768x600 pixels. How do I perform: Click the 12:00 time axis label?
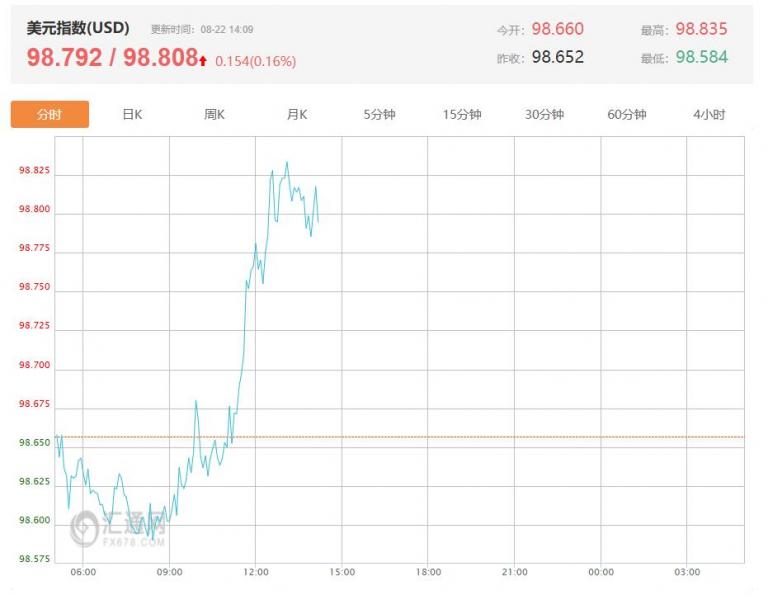[x=256, y=572]
